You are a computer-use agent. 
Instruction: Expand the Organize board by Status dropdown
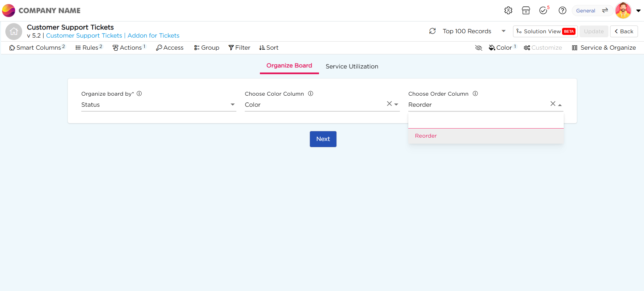coord(232,105)
